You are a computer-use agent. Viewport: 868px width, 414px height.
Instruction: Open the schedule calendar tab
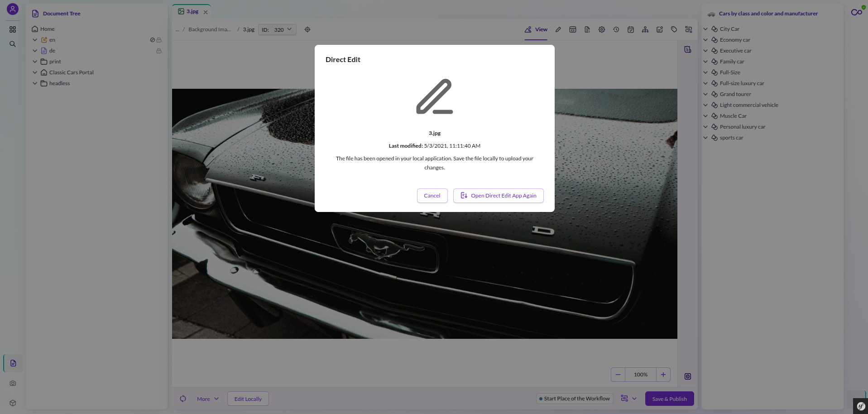pos(631,29)
